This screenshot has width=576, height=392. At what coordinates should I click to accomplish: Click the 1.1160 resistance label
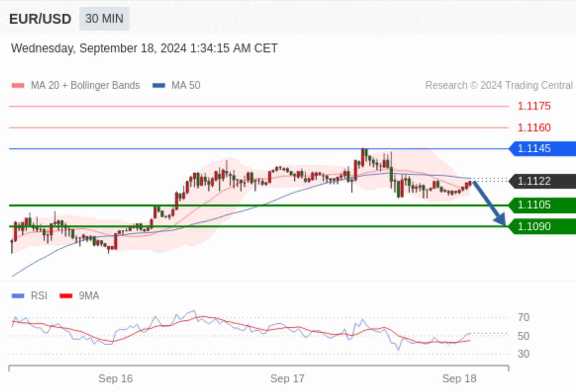coord(534,128)
